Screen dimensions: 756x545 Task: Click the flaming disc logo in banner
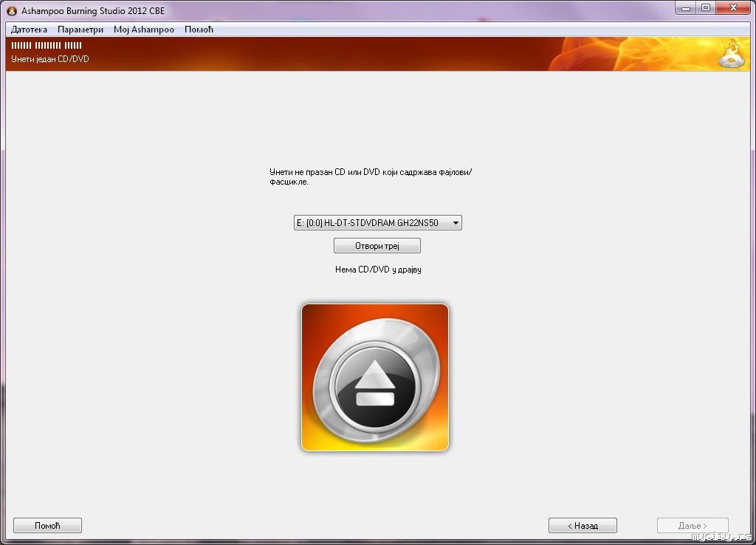pos(732,54)
